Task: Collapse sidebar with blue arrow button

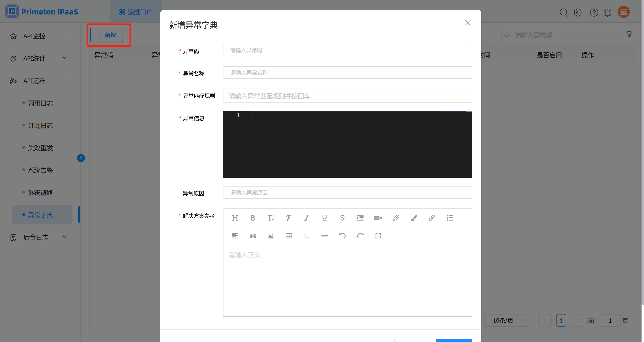Action: pos(81,158)
